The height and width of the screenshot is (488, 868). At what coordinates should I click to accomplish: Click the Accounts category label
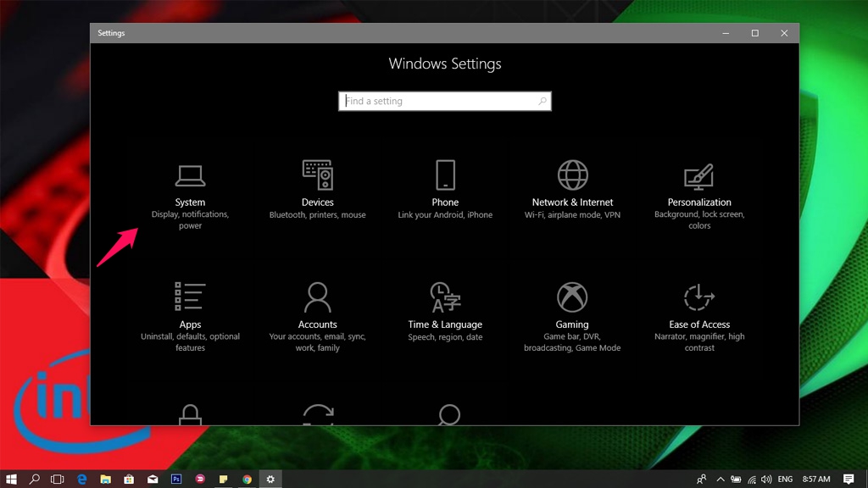pyautogui.click(x=318, y=324)
